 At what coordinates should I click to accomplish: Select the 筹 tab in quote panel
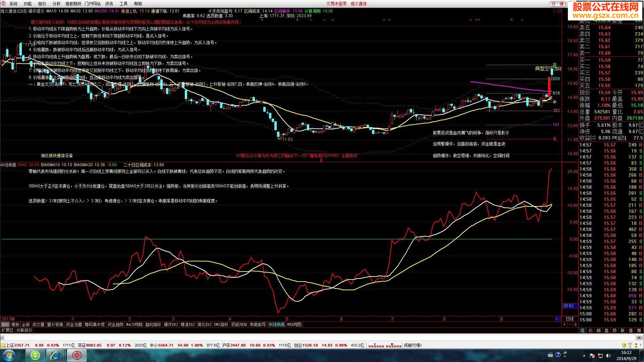[x=639, y=330]
